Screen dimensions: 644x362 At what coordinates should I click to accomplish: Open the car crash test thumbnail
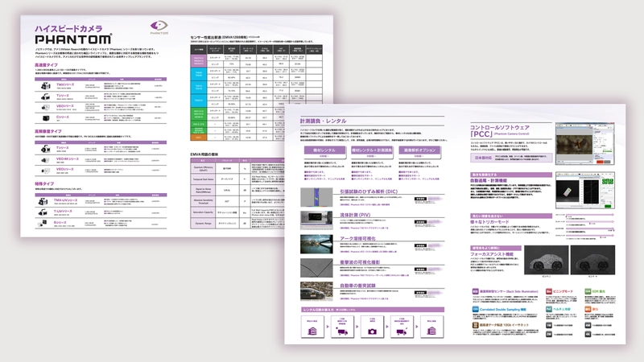tap(316, 291)
